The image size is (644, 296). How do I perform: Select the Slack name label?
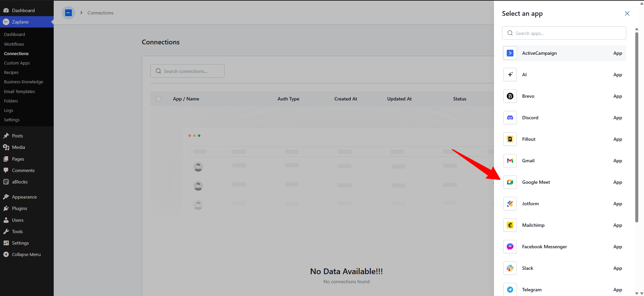[528, 268]
